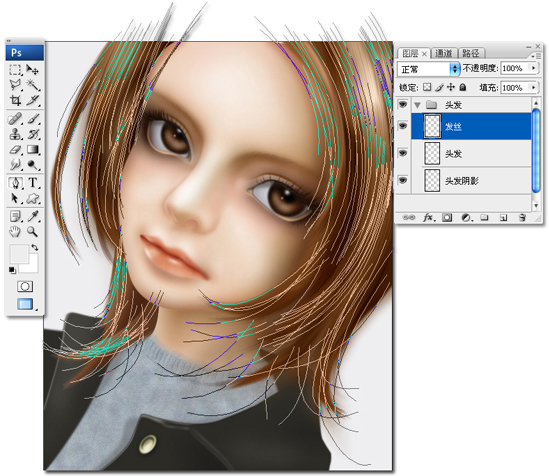Activate the Zoom tool

pos(33,232)
